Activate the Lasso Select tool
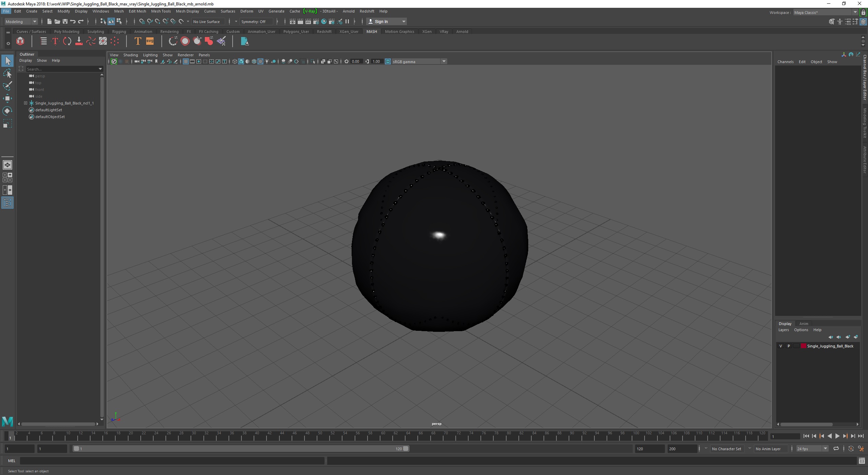Viewport: 868px width, 475px height. (7, 74)
